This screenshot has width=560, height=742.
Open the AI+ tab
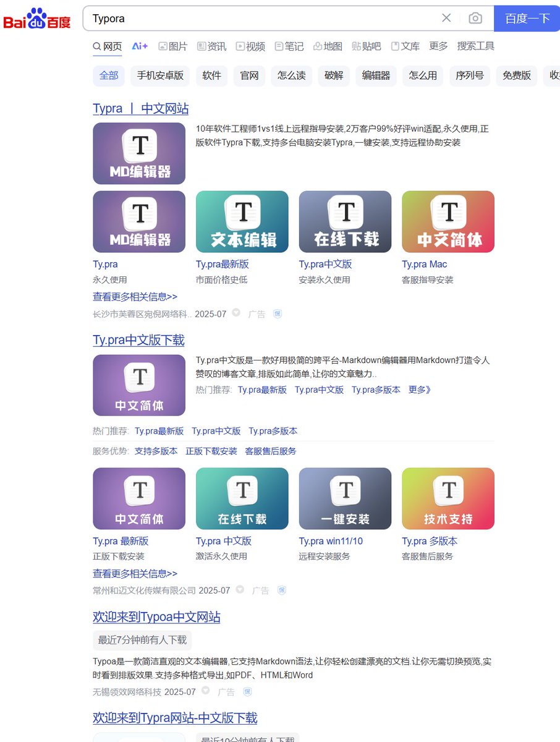click(140, 46)
